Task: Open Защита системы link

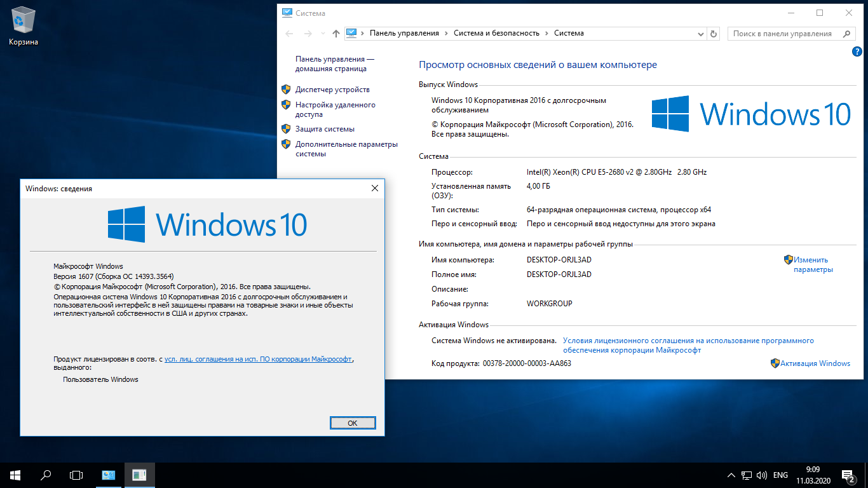Action: click(x=325, y=129)
